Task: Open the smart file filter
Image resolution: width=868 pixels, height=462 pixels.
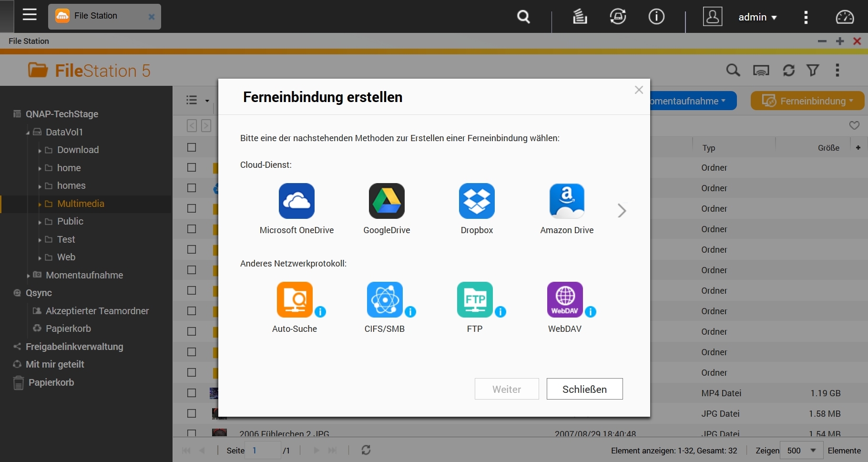Action: click(813, 71)
